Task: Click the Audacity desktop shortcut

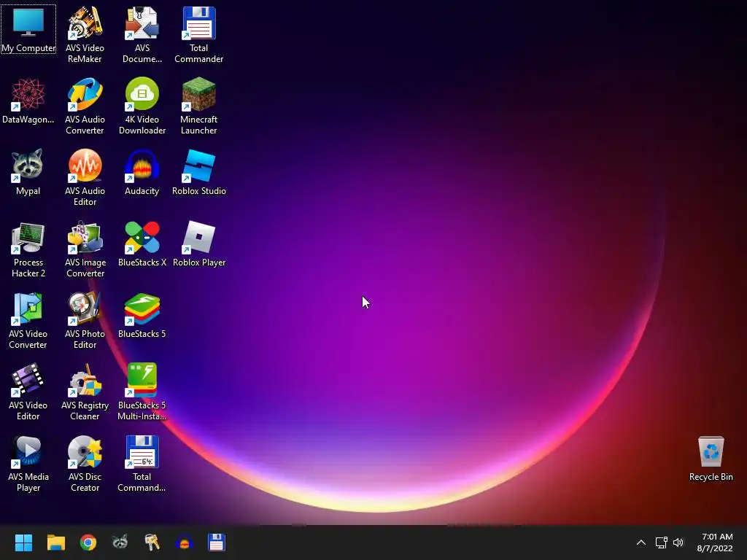Action: tap(142, 172)
